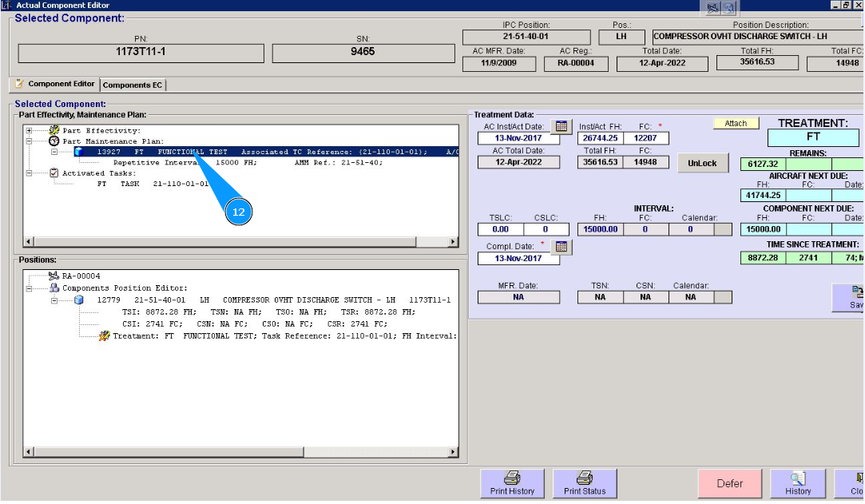
Task: Click MFR. Date field showing NA
Action: click(x=518, y=297)
